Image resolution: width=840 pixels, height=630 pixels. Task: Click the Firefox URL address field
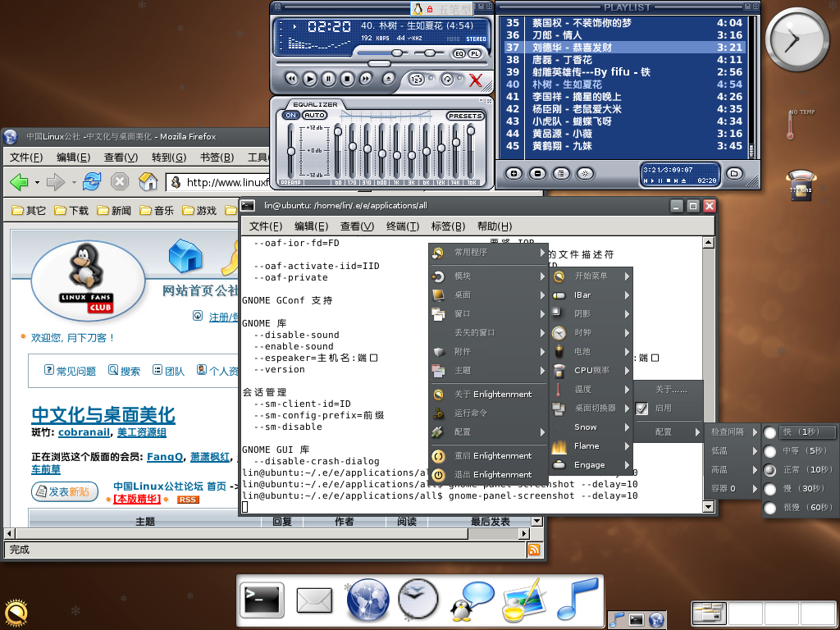coord(218,183)
